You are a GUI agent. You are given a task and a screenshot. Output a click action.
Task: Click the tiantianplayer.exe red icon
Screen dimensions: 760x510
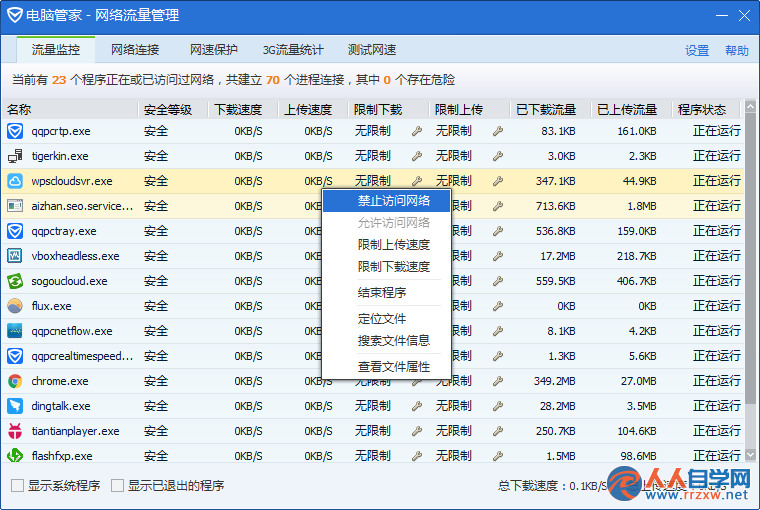pos(15,431)
